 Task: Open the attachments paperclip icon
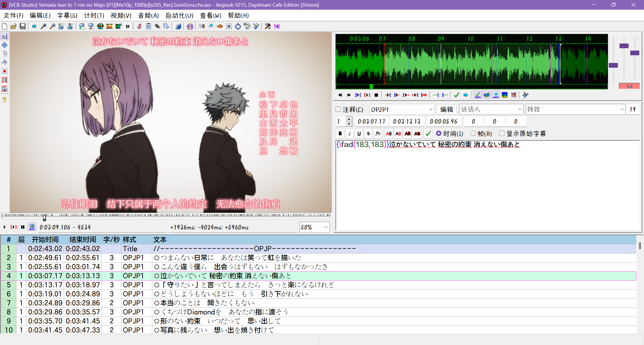157,26
